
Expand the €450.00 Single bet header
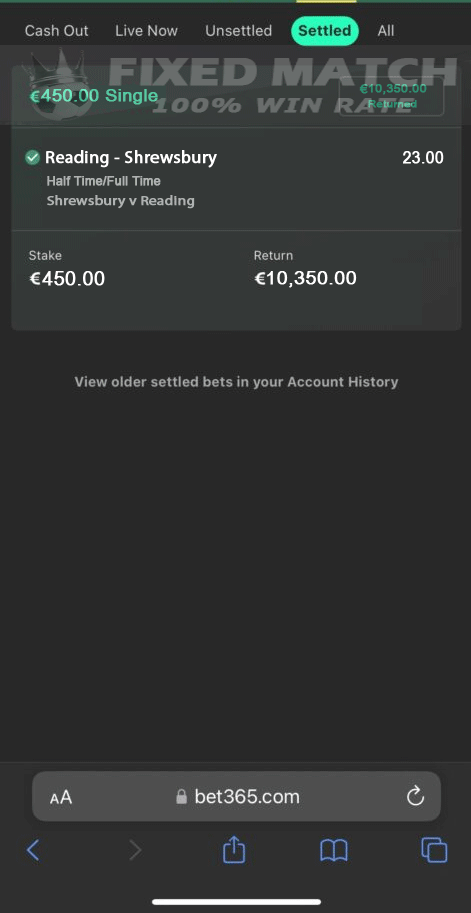coord(93,95)
